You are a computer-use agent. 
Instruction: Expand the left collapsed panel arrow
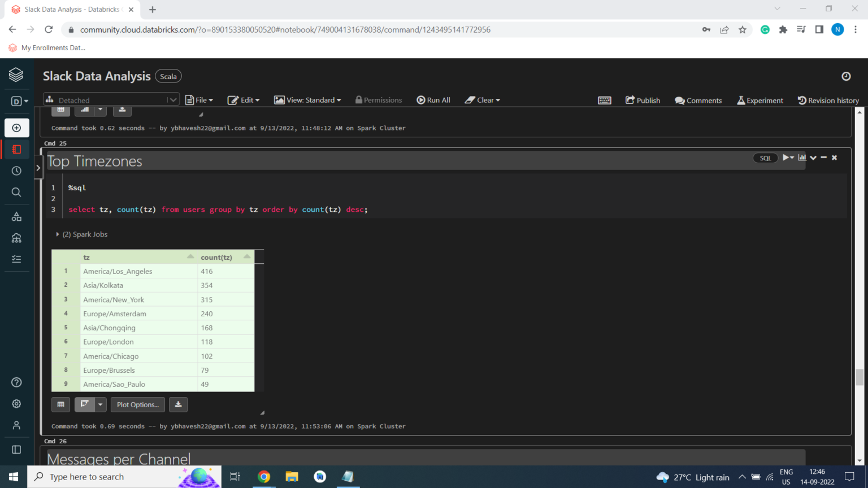[x=38, y=168]
